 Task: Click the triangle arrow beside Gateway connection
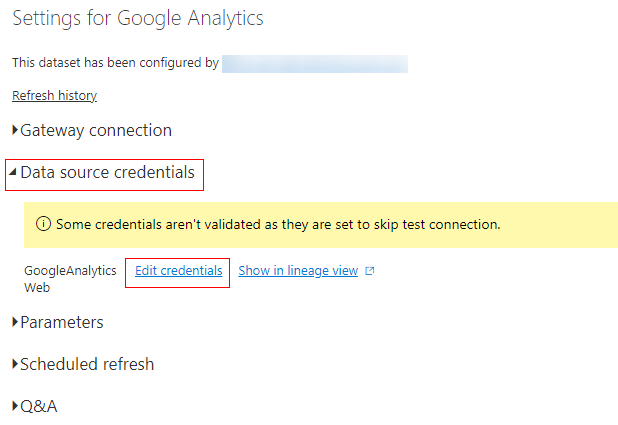click(15, 130)
